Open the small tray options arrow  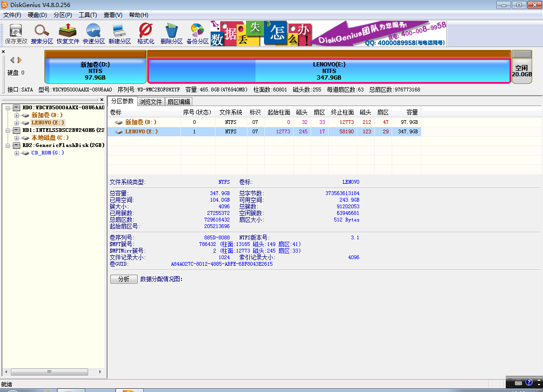point(539,384)
